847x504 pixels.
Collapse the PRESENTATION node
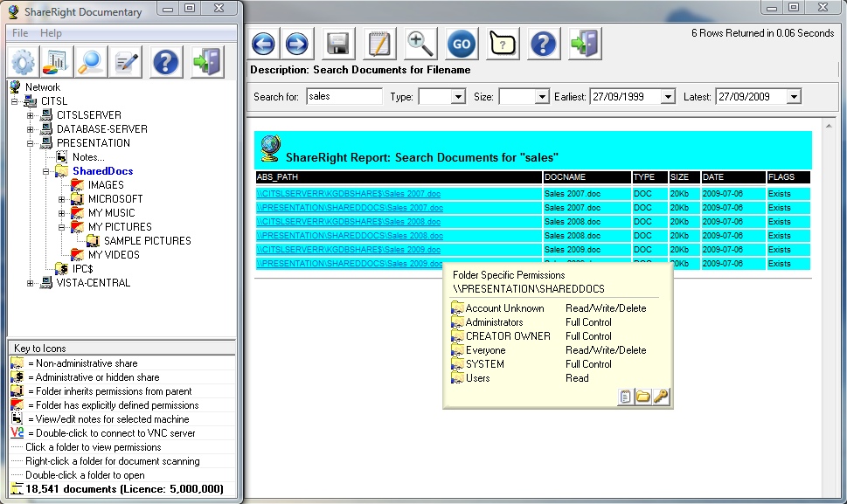click(x=31, y=143)
